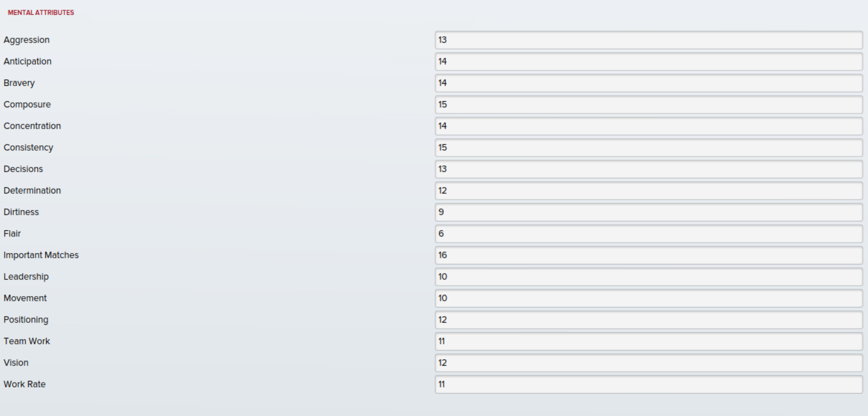The width and height of the screenshot is (868, 416).
Task: Focus the Work Rate input box
Action: tap(649, 384)
